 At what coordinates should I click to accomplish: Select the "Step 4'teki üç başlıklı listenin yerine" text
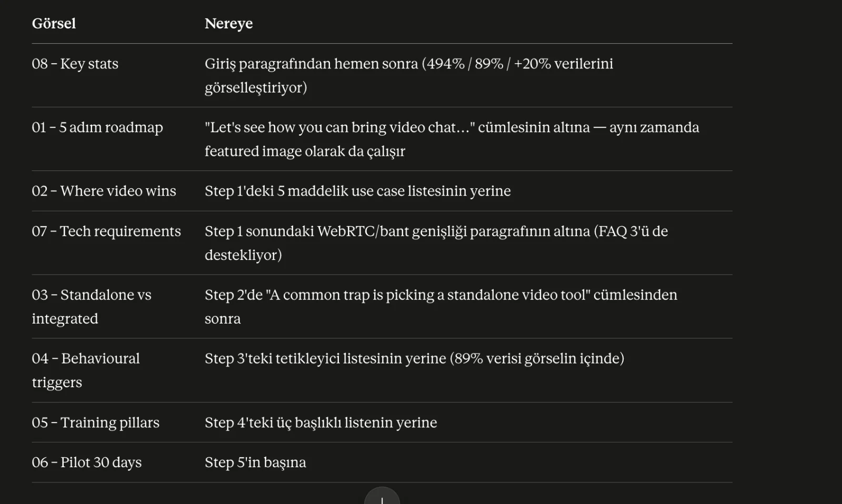click(x=321, y=422)
